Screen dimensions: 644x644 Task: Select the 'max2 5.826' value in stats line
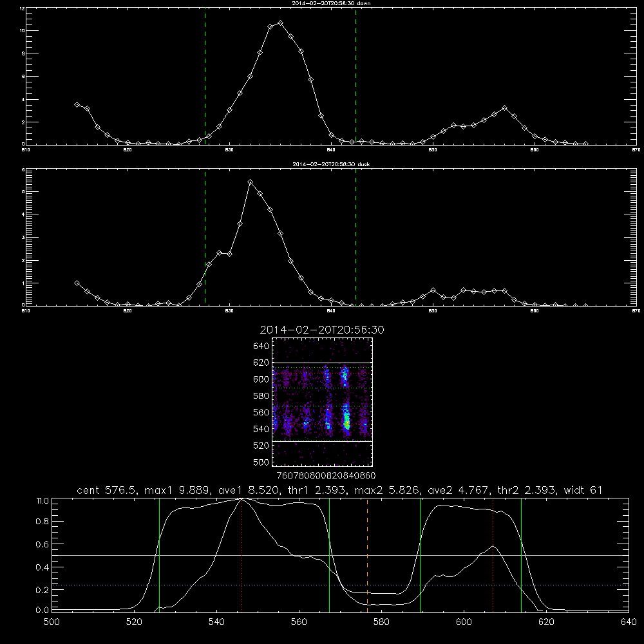(386, 490)
